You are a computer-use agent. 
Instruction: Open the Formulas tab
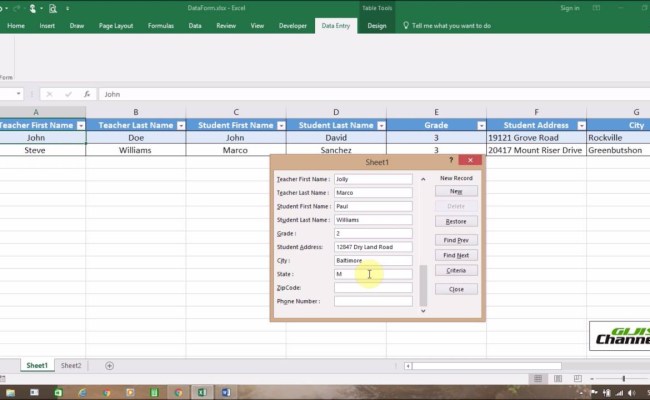click(x=160, y=26)
